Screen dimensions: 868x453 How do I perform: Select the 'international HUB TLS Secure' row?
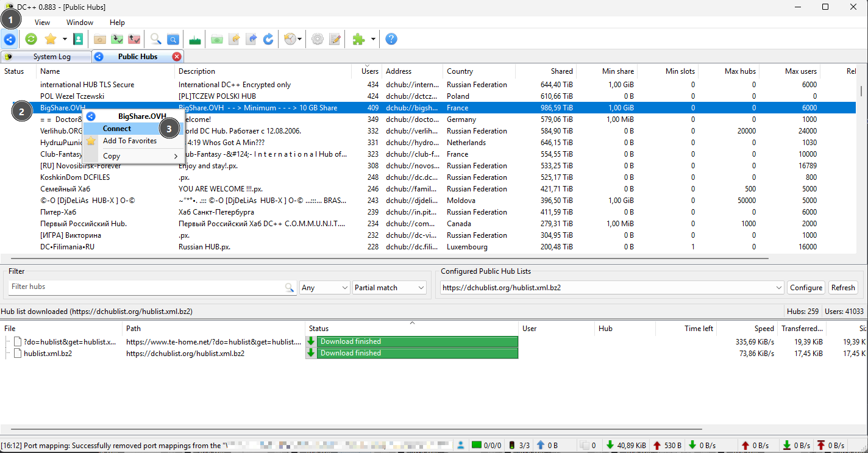pos(429,85)
